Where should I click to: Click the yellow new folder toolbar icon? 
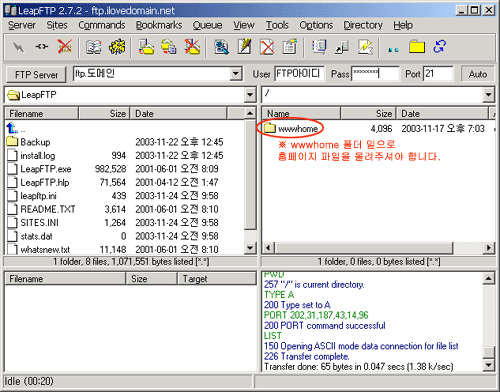(417, 47)
